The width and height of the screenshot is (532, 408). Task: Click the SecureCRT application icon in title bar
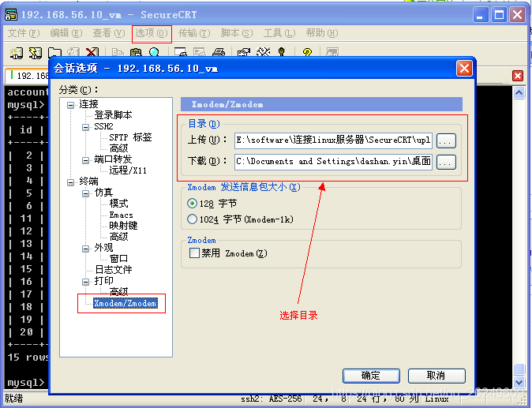11,14
